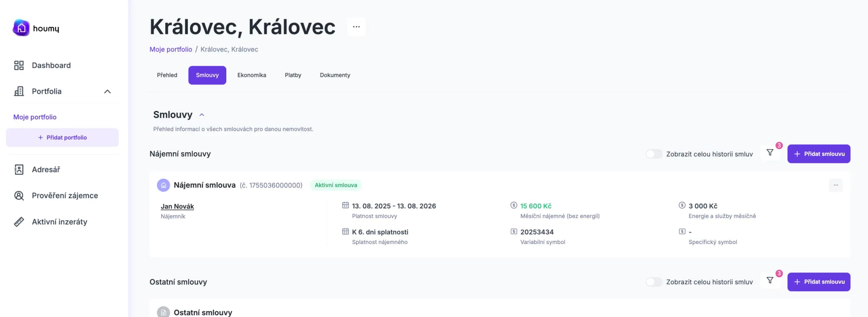Collapse the Portfolia section in the sidebar

pyautogui.click(x=107, y=91)
